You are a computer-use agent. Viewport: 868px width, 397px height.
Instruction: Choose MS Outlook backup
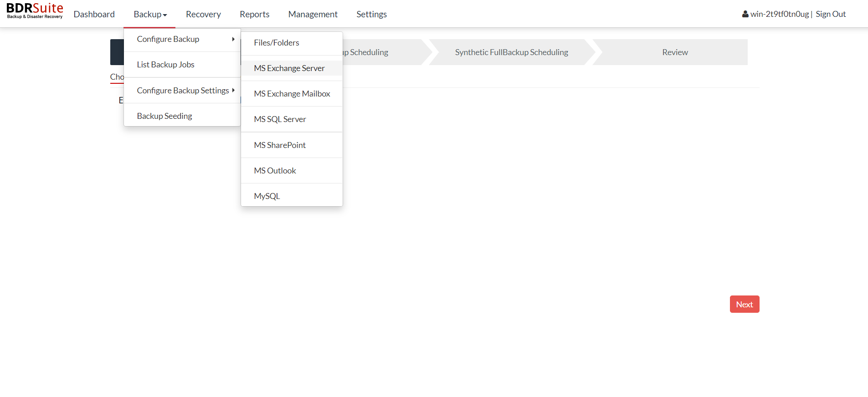[x=292, y=171]
